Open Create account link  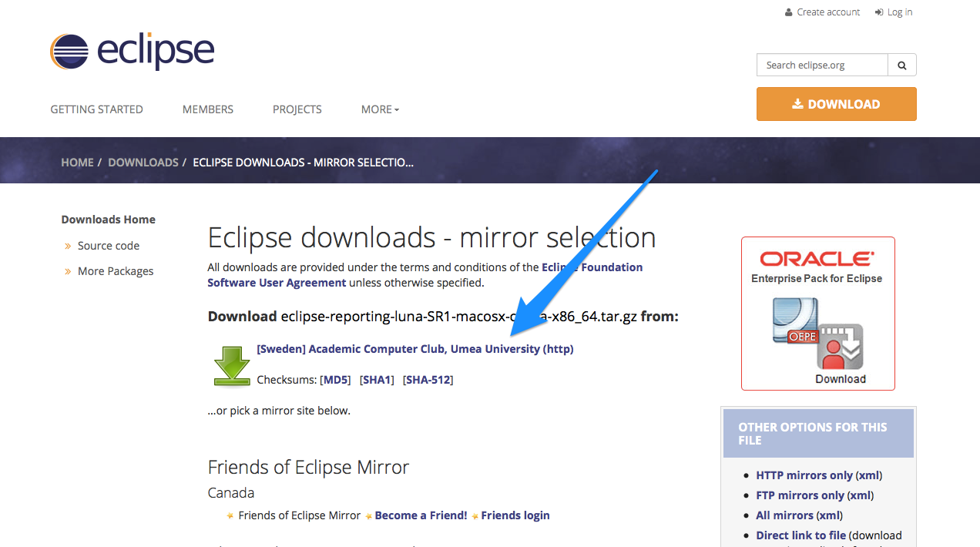822,12
